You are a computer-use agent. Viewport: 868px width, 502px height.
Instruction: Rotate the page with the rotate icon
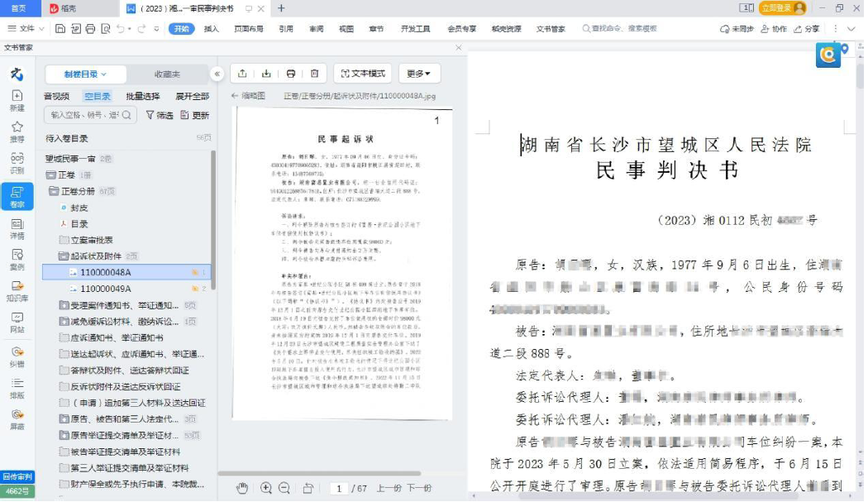(x=308, y=488)
